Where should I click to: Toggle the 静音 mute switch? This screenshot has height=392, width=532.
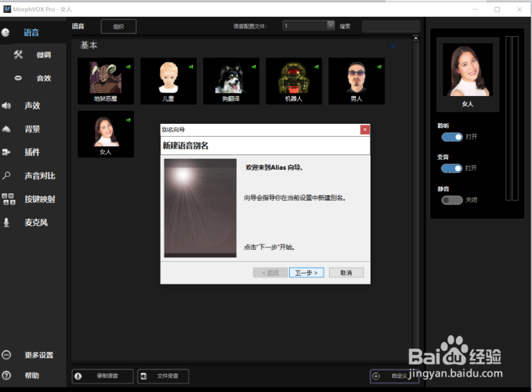452,200
